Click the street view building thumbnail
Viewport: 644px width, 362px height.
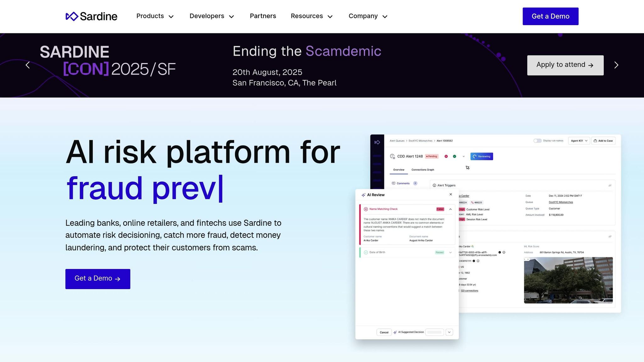tap(568, 280)
